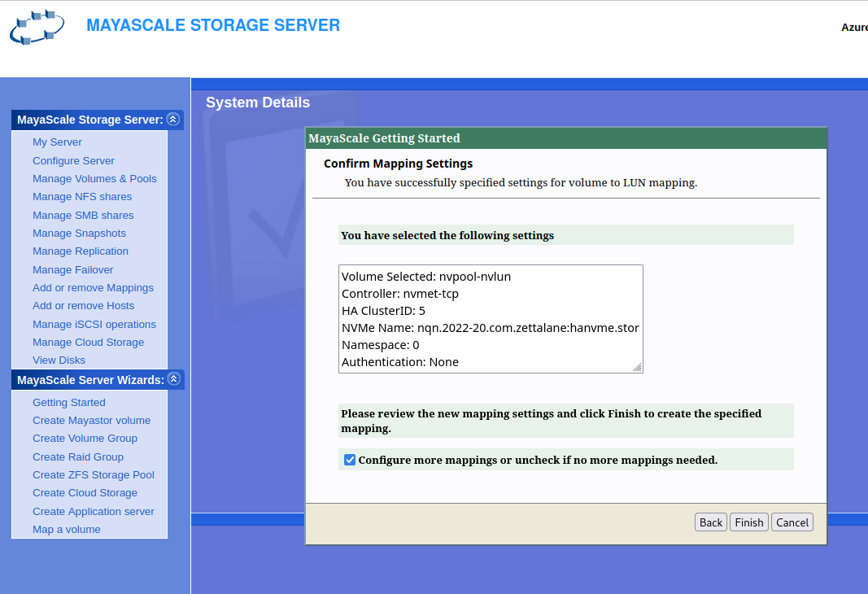
Task: Navigate to Manage Failover
Action: (x=73, y=270)
